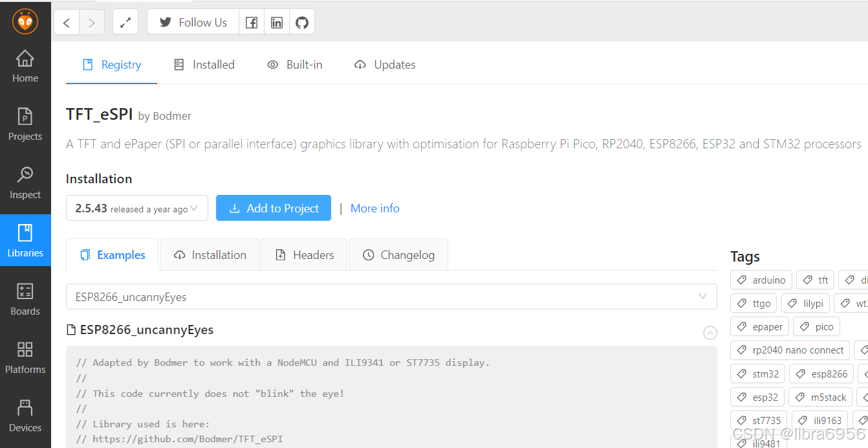
Task: Click the Add to Project button
Action: (274, 208)
